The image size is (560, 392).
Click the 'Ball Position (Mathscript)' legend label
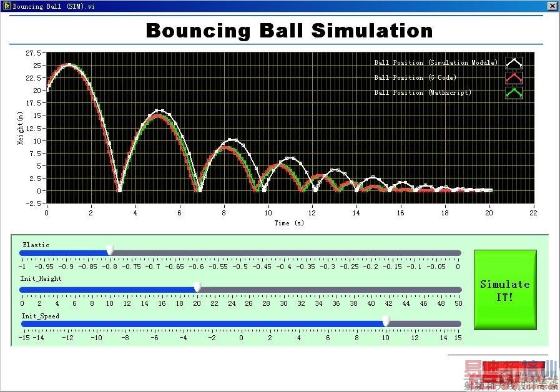[x=423, y=92]
